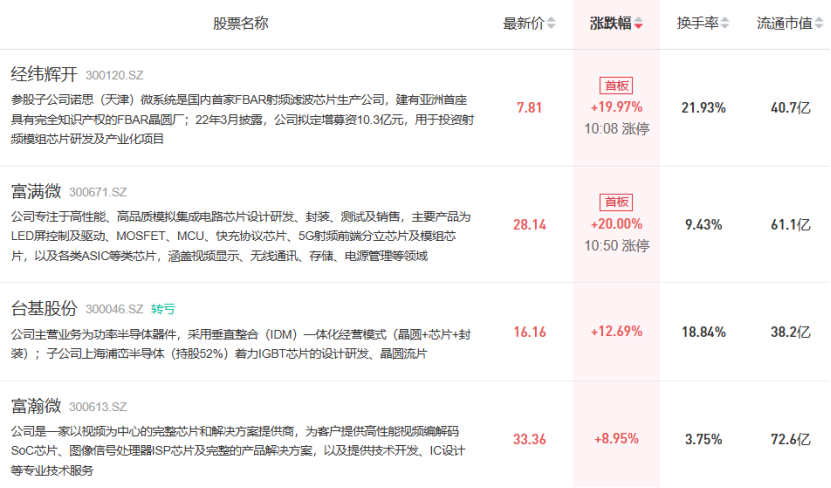Click change value +20.00%
Image resolution: width=831 pixels, height=488 pixels.
616,224
